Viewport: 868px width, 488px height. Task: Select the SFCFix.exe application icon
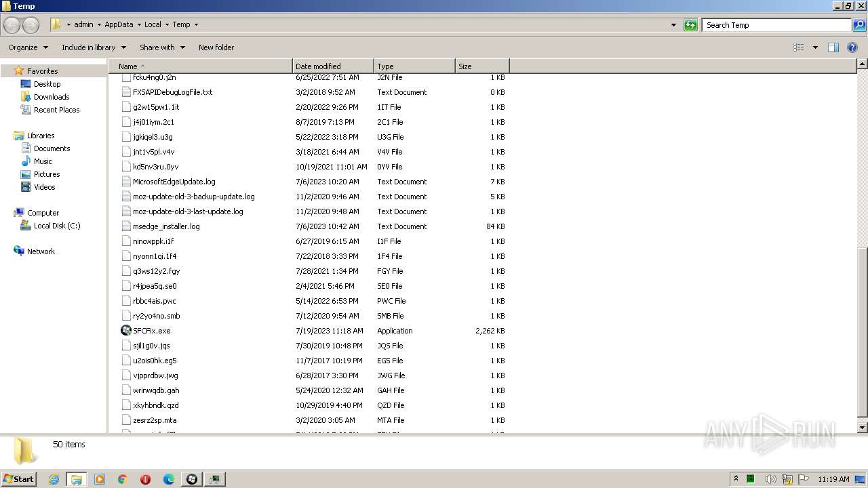(126, 331)
